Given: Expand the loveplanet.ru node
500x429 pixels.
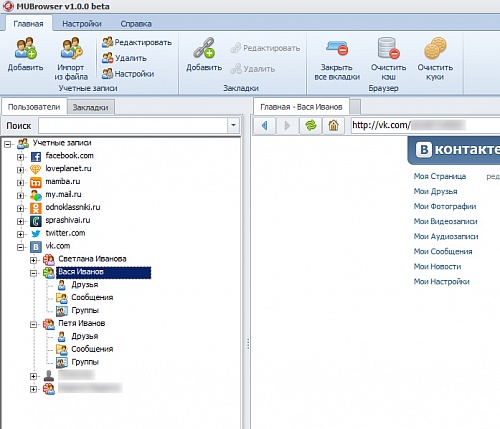Looking at the screenshot, I should point(20,170).
